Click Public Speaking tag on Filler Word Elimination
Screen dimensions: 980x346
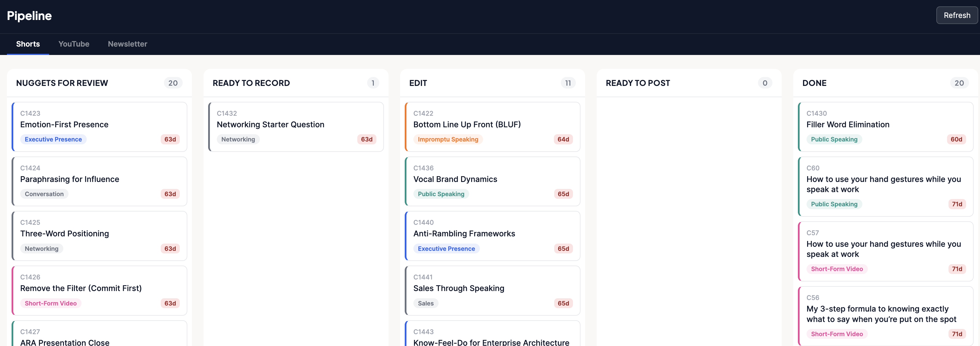coord(834,139)
